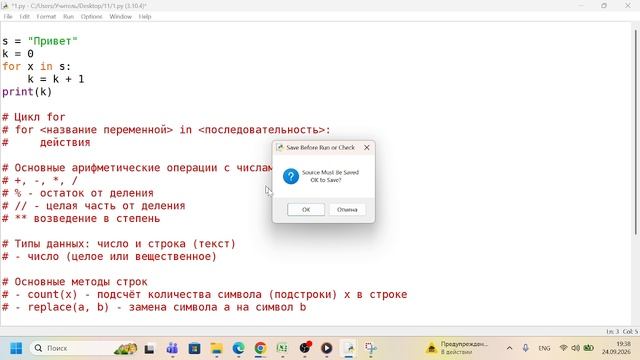This screenshot has height=360, width=640.
Task: Click the replace(a, b) comment line
Action: (x=154, y=307)
